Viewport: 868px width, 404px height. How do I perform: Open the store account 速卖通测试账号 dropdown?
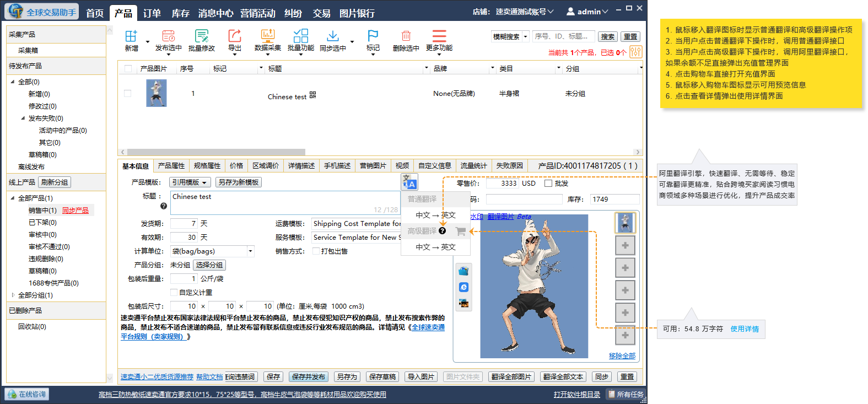(524, 12)
